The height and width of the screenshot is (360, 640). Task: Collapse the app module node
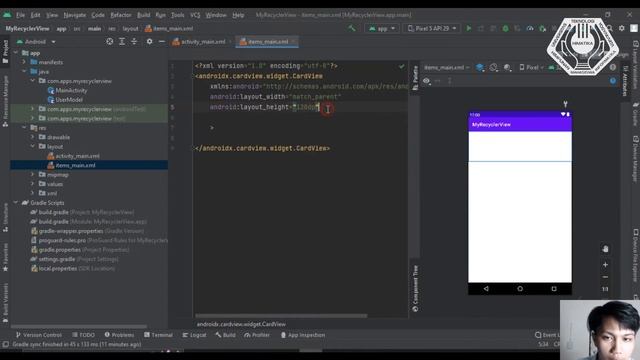pos(16,53)
